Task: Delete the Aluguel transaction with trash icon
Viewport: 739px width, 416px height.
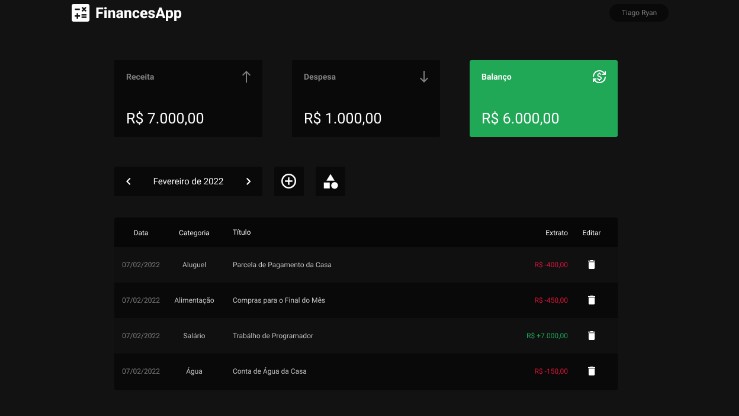Action: click(x=591, y=265)
